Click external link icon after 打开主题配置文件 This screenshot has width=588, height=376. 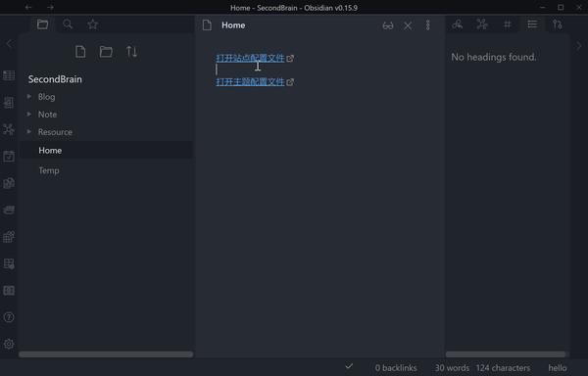point(290,82)
